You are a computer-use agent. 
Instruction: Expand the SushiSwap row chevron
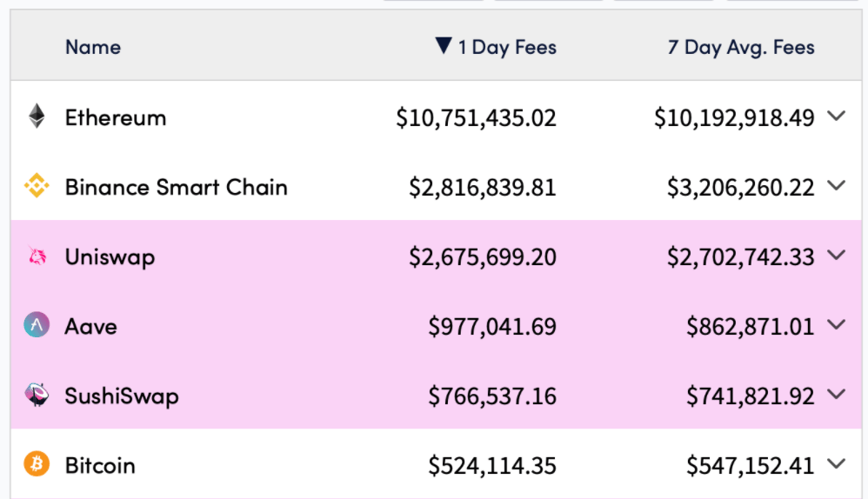tap(837, 394)
